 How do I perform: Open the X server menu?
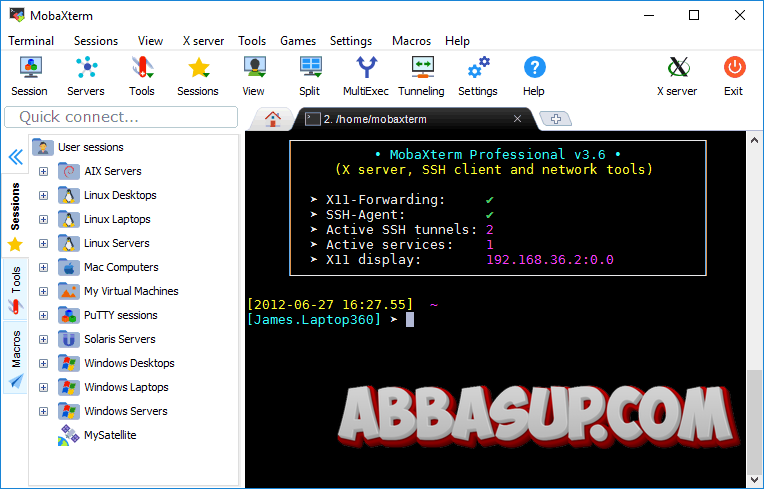pos(203,41)
